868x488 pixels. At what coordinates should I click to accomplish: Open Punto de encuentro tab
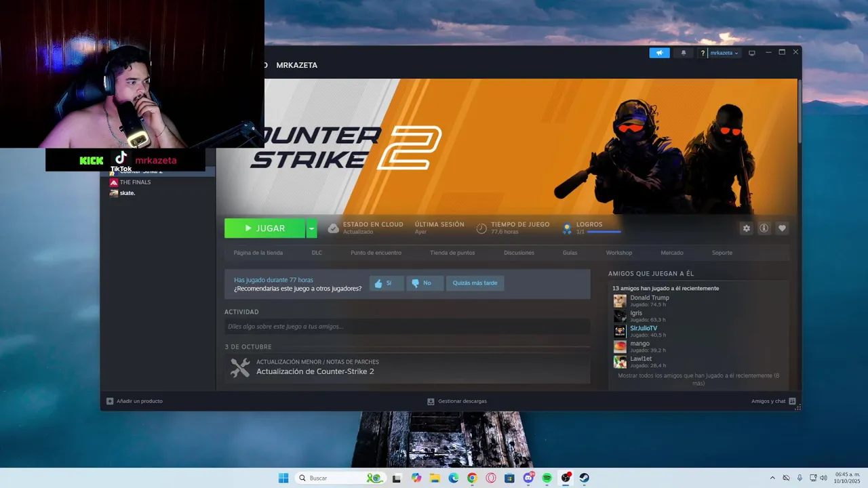[376, 253]
